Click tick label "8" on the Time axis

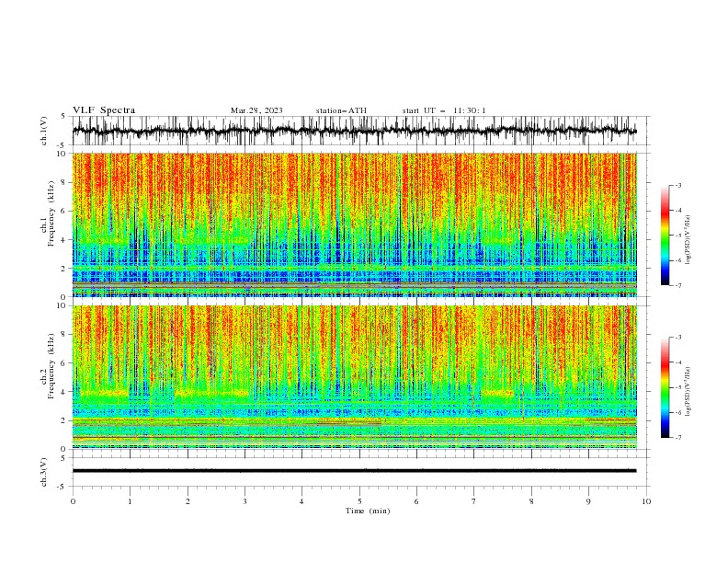click(x=531, y=501)
